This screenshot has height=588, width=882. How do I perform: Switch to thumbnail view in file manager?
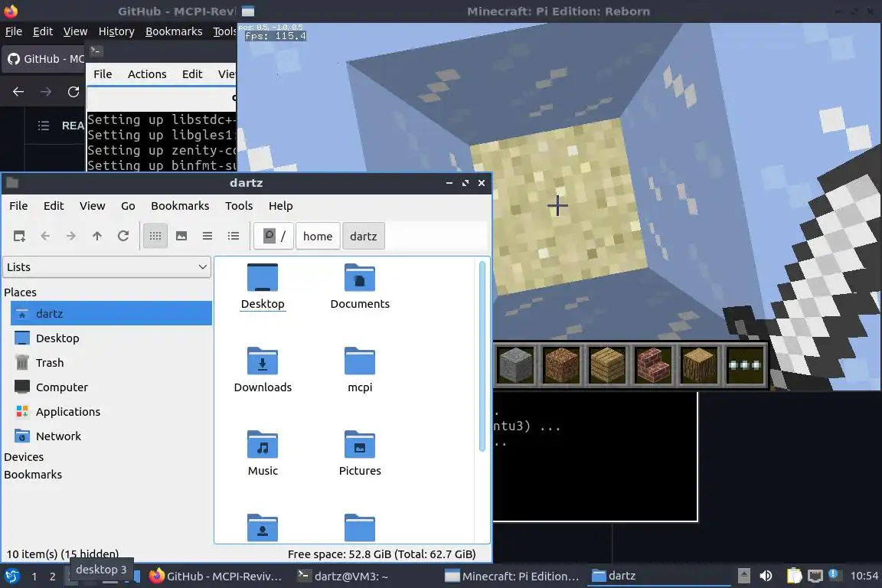click(181, 236)
